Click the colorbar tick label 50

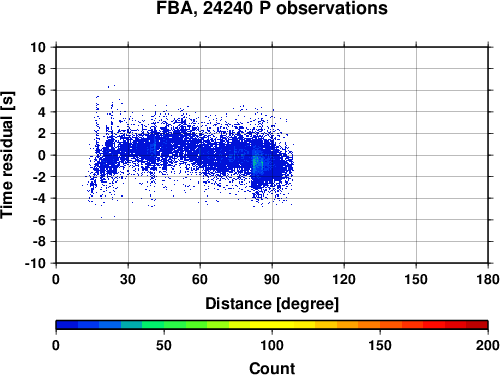pos(164,345)
